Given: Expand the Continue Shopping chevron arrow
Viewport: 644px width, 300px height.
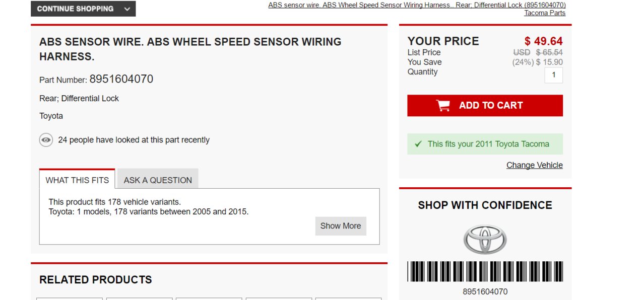Looking at the screenshot, I should (127, 9).
